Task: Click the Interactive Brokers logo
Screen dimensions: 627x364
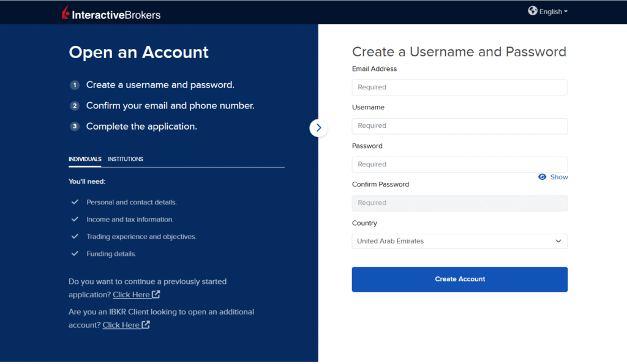Action: [x=111, y=13]
